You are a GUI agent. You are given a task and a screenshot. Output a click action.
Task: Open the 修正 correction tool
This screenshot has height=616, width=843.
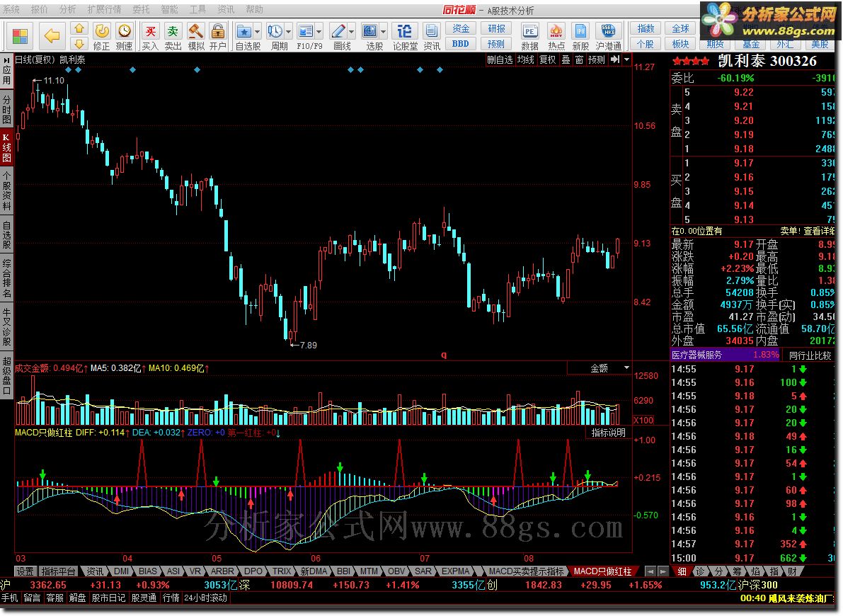102,37
